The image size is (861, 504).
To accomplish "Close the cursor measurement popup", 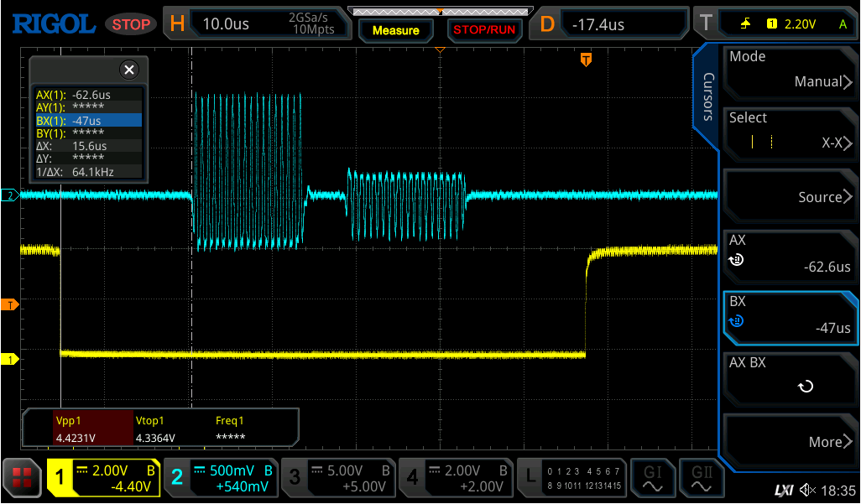I will pos(128,70).
